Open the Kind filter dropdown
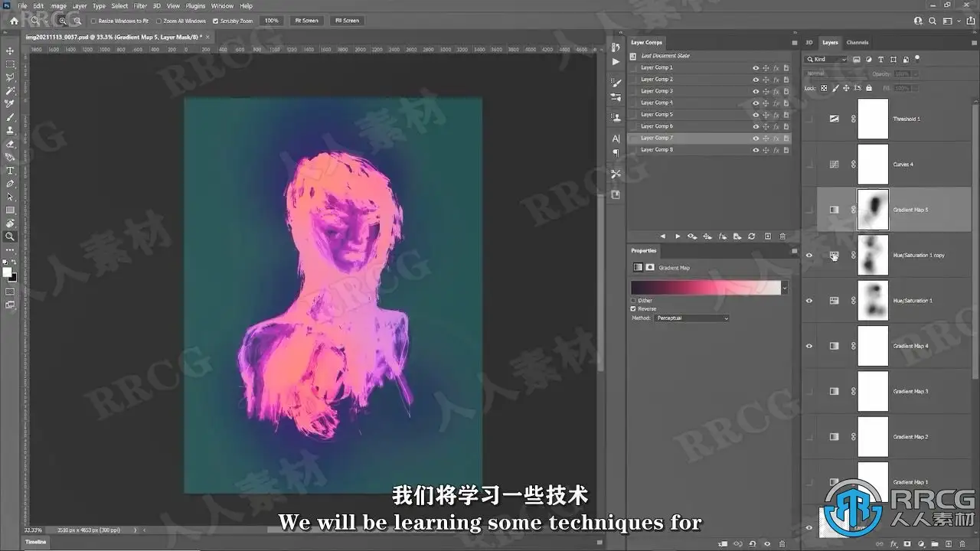Screen dimensions: 980x551 (x=826, y=59)
